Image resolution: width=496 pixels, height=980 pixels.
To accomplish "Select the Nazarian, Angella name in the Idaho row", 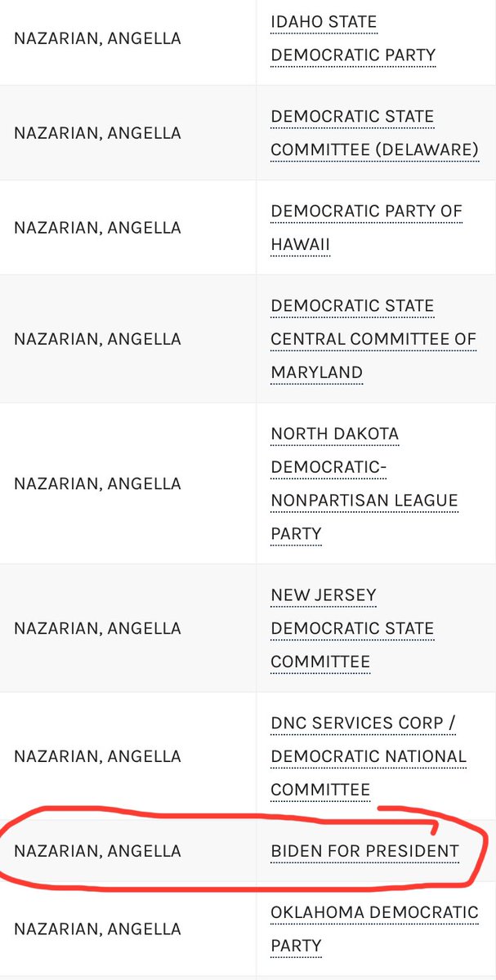I will click(x=97, y=39).
